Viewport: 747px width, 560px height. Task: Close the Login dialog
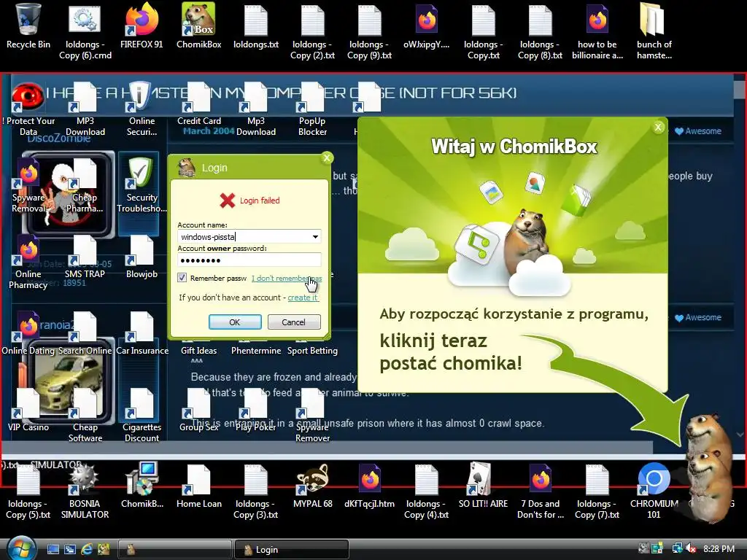[327, 157]
